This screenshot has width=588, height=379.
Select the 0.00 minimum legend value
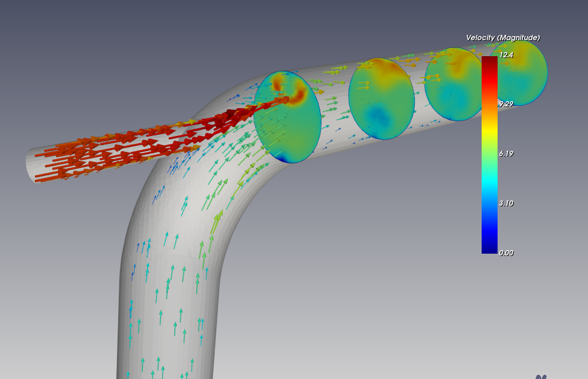pos(506,253)
